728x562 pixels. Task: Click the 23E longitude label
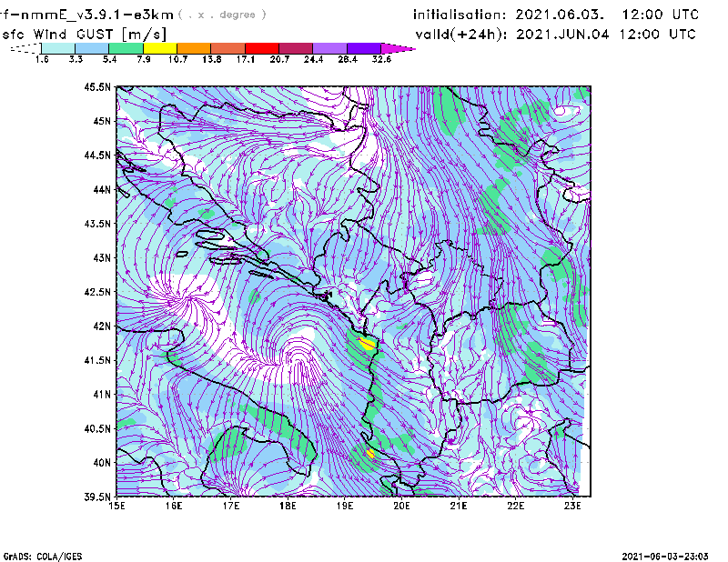tap(572, 506)
